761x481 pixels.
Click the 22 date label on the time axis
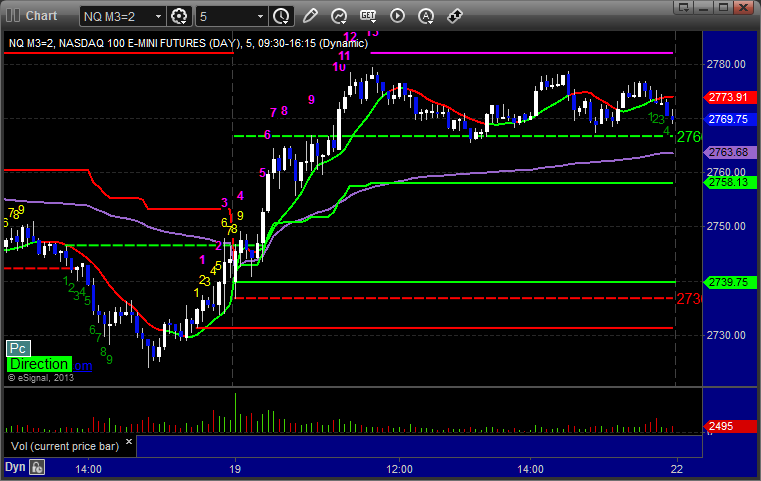[x=677, y=469]
